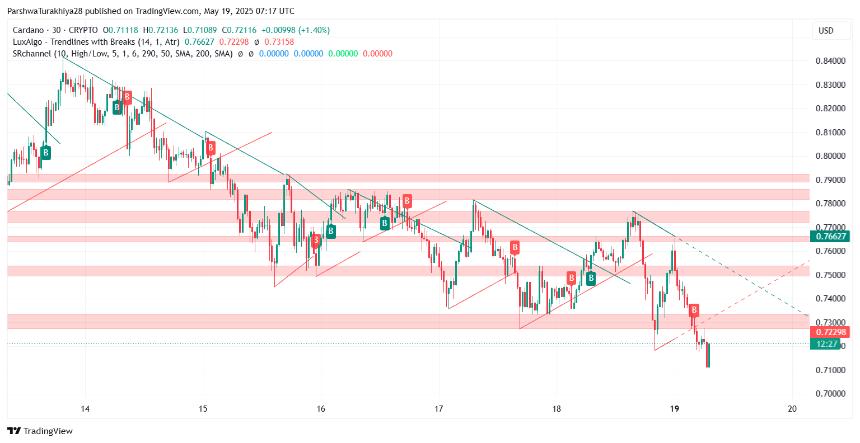Image resolution: width=860 pixels, height=443 pixels.
Task: Click the 0.76000 price axis label
Action: (830, 251)
